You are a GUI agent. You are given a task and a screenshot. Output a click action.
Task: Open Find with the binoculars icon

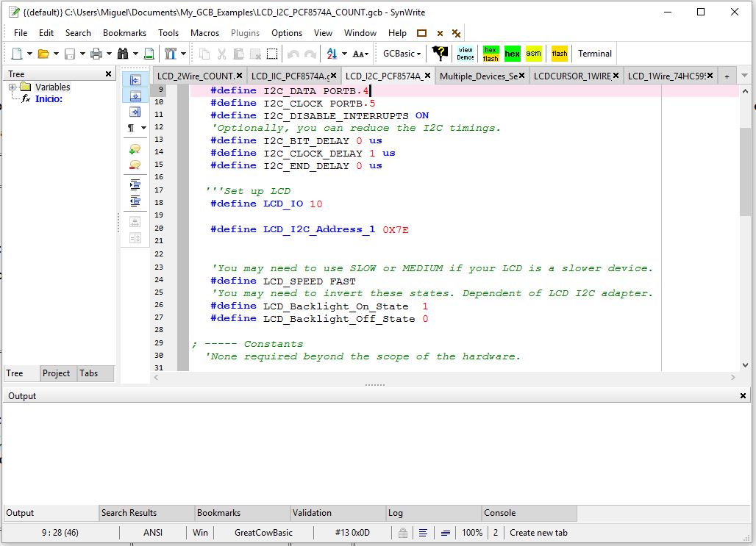(x=123, y=54)
